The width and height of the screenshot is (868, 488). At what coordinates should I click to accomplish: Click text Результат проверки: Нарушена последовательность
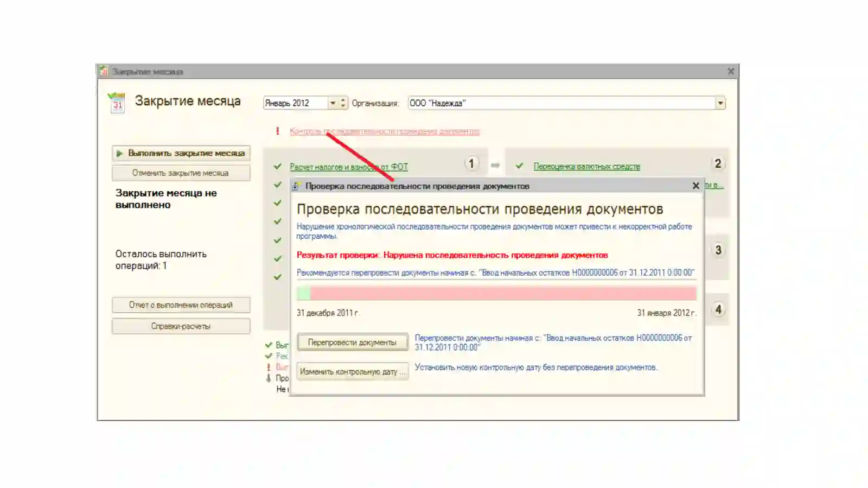452,255
